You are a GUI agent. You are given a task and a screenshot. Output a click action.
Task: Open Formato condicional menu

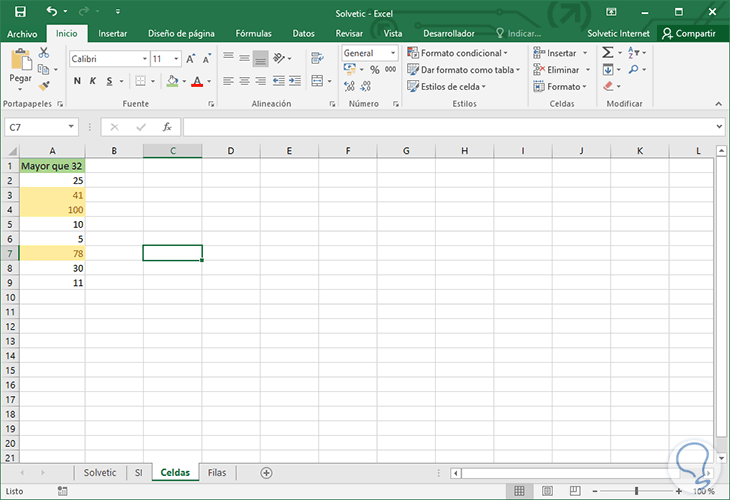coord(457,53)
